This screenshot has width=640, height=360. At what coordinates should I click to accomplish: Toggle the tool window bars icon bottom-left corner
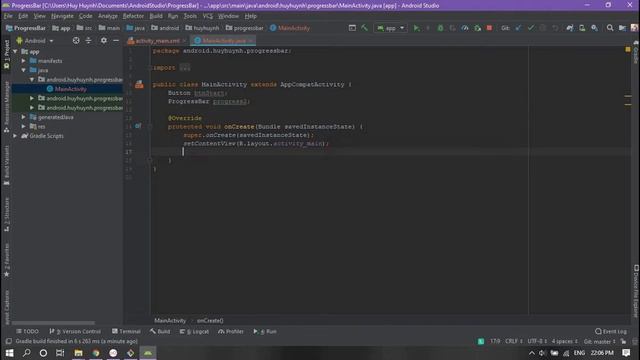(x=8, y=342)
